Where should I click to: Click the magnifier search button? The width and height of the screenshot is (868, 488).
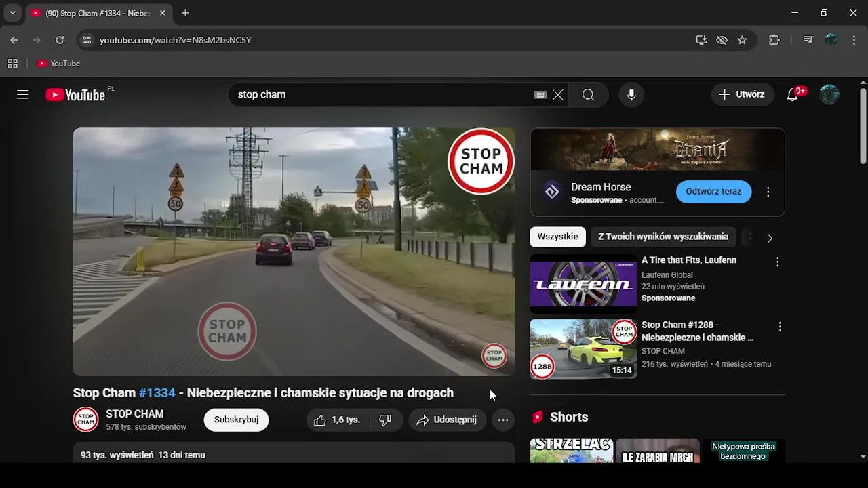(588, 95)
